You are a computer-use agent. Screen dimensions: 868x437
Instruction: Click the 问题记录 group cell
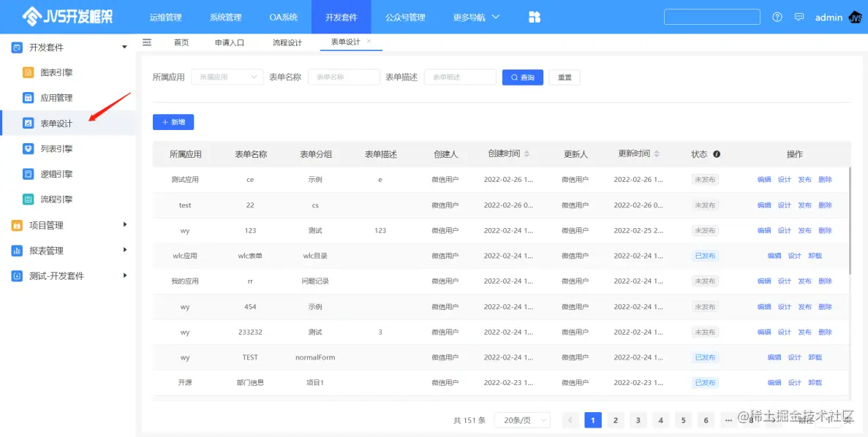coord(315,281)
